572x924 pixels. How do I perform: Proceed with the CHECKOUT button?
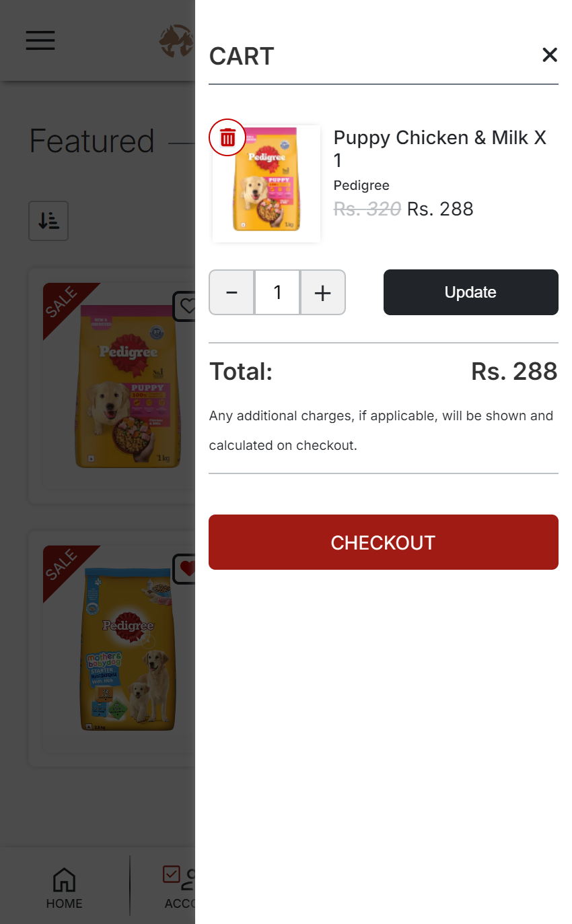383,542
